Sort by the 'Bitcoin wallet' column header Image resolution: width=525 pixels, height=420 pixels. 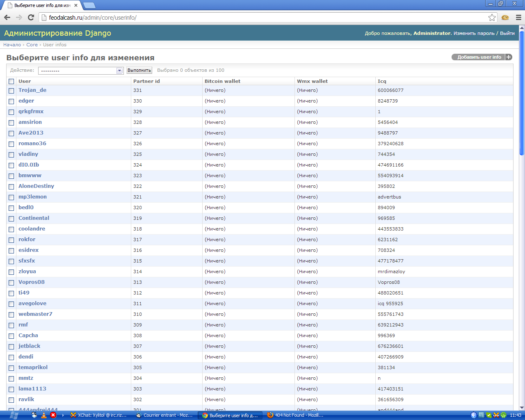click(x=223, y=81)
